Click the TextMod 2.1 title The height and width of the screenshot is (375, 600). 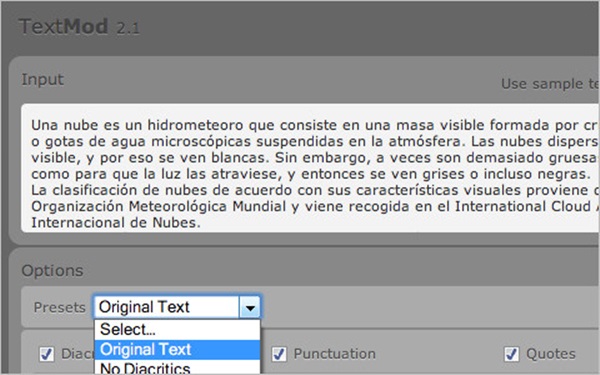coord(80,27)
